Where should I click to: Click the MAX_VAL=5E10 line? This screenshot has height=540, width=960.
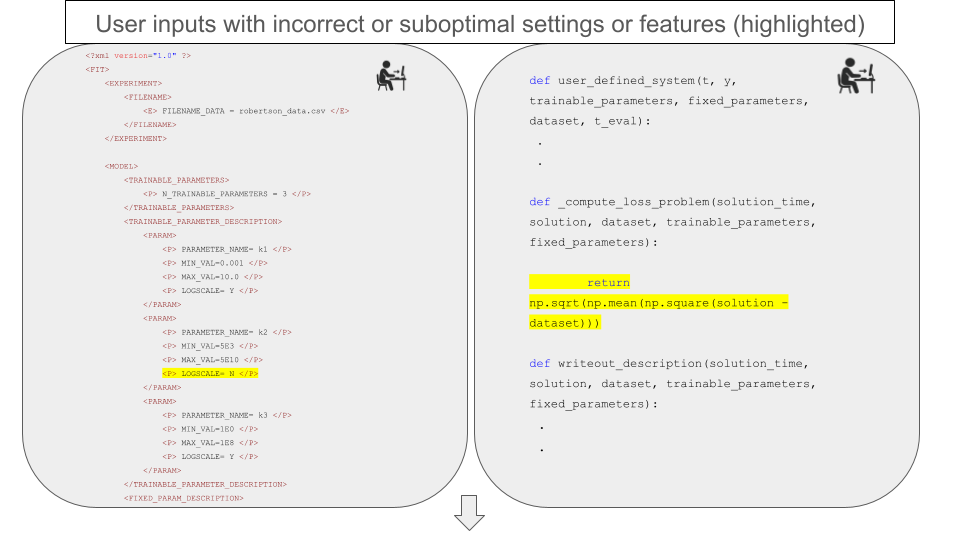coord(212,359)
